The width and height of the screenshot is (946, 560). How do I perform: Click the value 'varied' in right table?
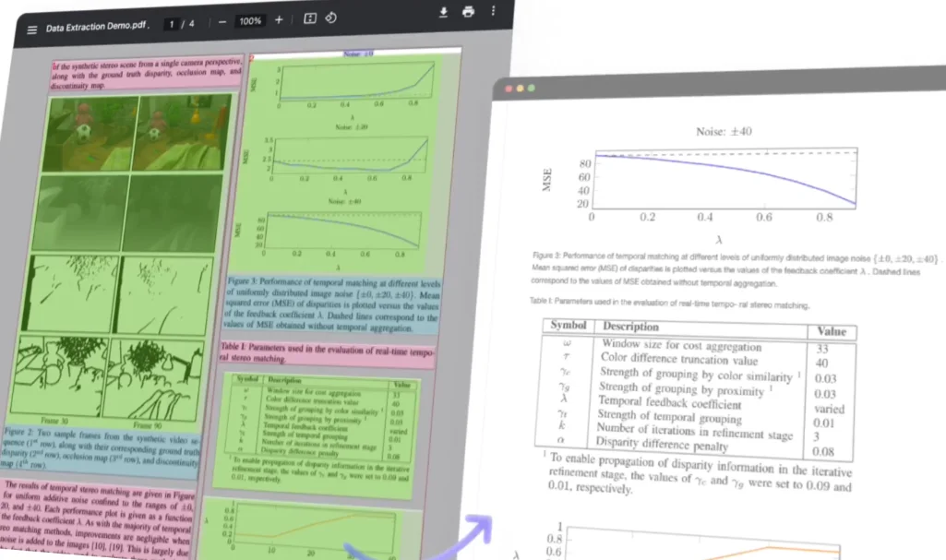pyautogui.click(x=829, y=409)
